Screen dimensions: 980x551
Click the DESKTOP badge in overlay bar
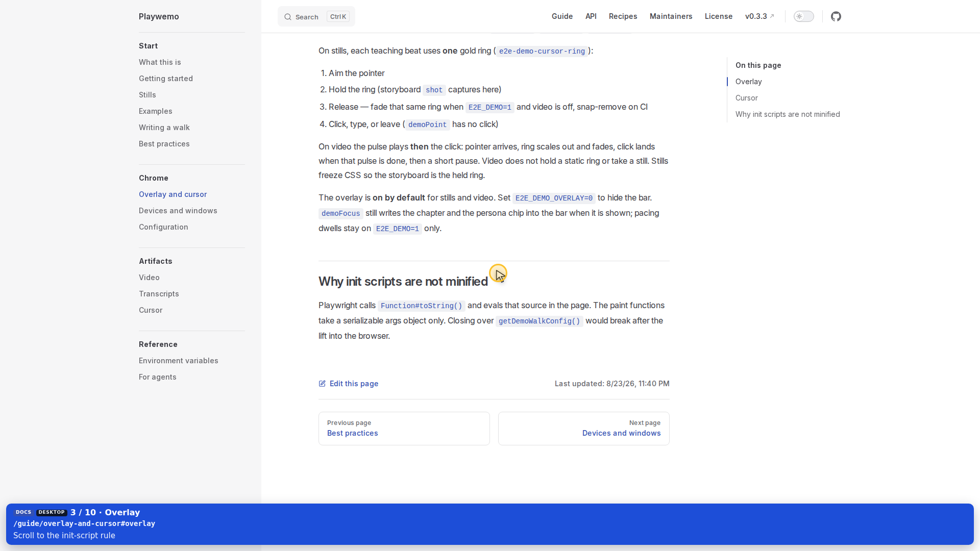(x=52, y=512)
